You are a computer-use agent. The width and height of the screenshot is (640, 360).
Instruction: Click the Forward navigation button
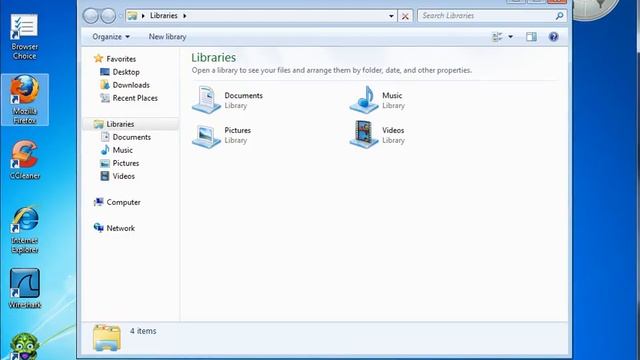tap(108, 16)
